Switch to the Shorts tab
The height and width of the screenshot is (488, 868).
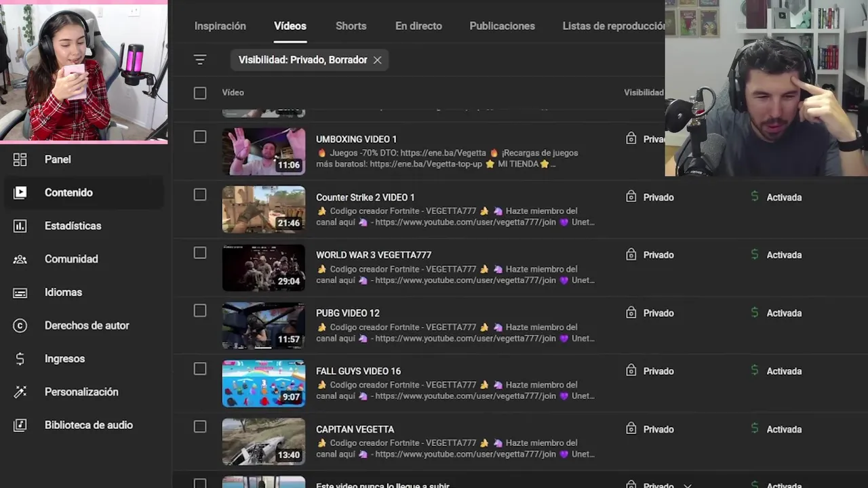[351, 26]
